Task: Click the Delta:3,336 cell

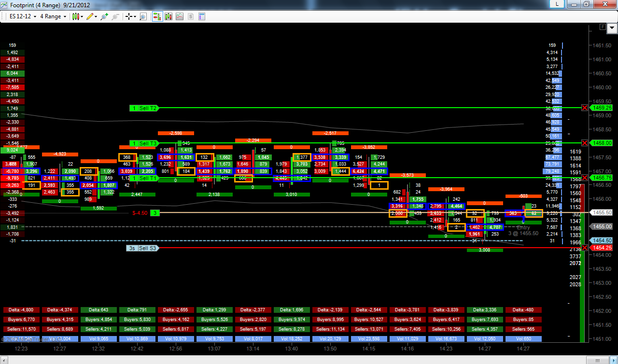Action: pos(485,310)
